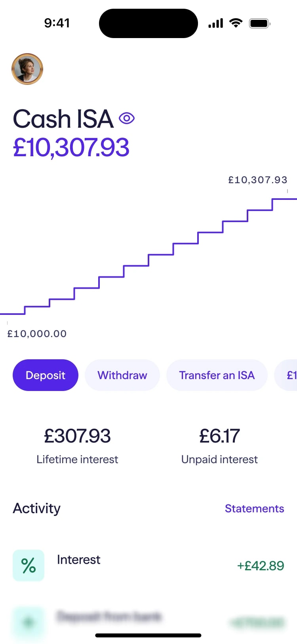Tap the battery status icon
297x644 pixels.
click(259, 23)
